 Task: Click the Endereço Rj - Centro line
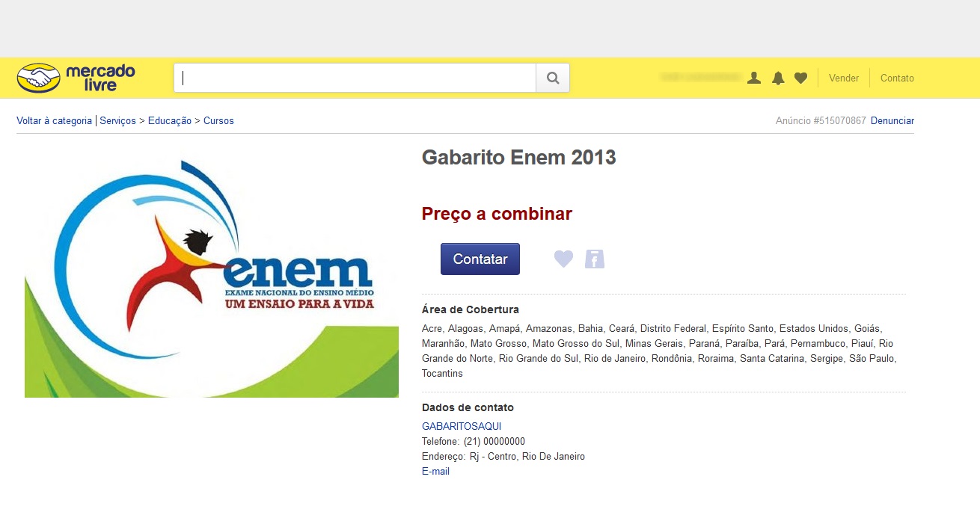tap(503, 456)
